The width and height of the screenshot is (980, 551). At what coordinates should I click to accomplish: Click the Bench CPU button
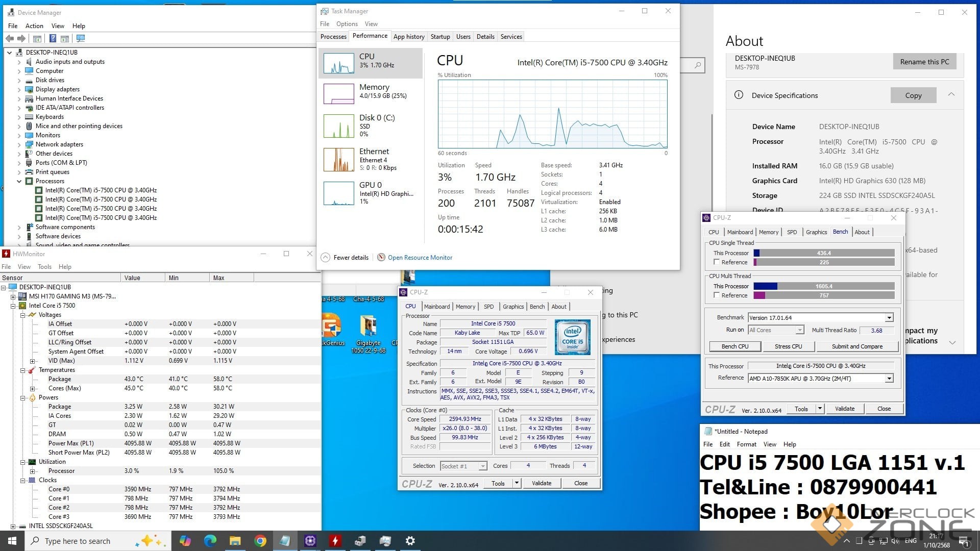tap(734, 346)
